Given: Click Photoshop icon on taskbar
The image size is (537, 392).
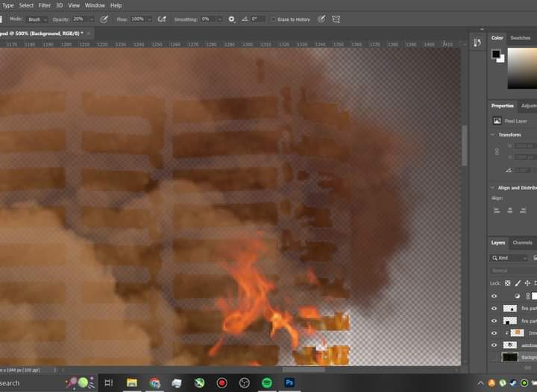Looking at the screenshot, I should coord(289,382).
